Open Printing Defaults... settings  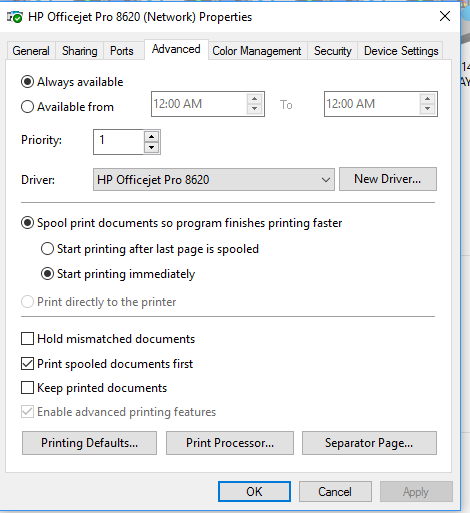tap(89, 443)
